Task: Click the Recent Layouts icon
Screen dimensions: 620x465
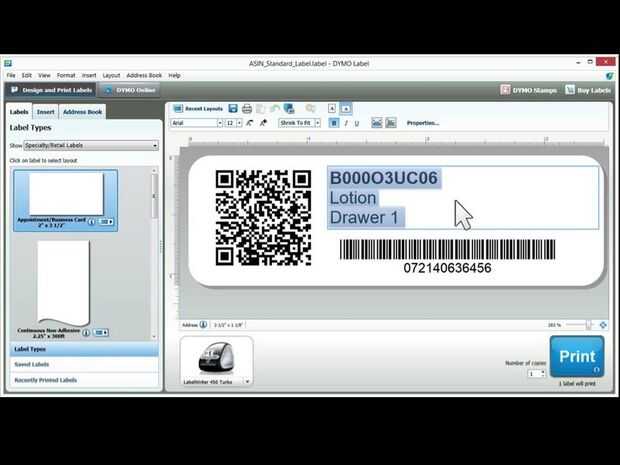Action: [x=178, y=109]
